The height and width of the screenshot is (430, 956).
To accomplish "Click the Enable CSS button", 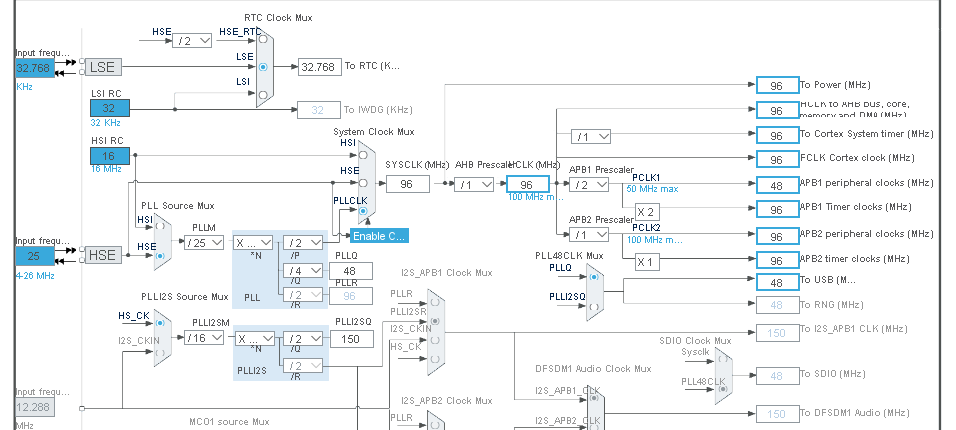I will [x=379, y=235].
